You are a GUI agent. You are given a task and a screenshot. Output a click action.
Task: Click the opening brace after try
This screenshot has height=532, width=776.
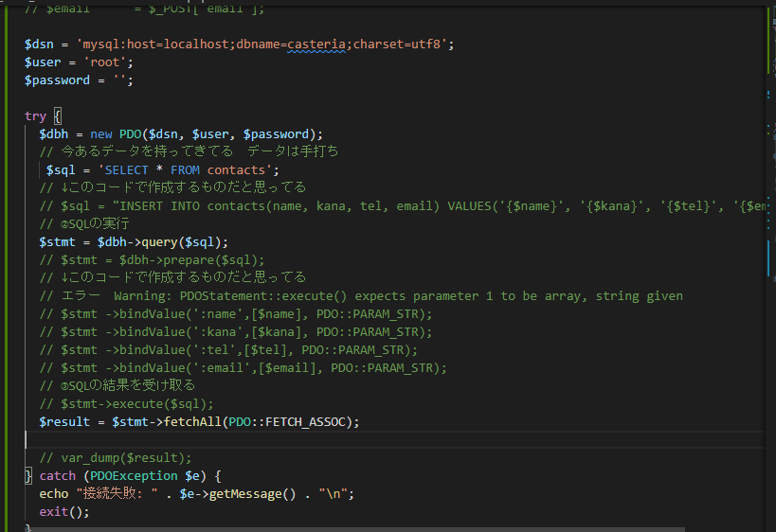point(58,116)
